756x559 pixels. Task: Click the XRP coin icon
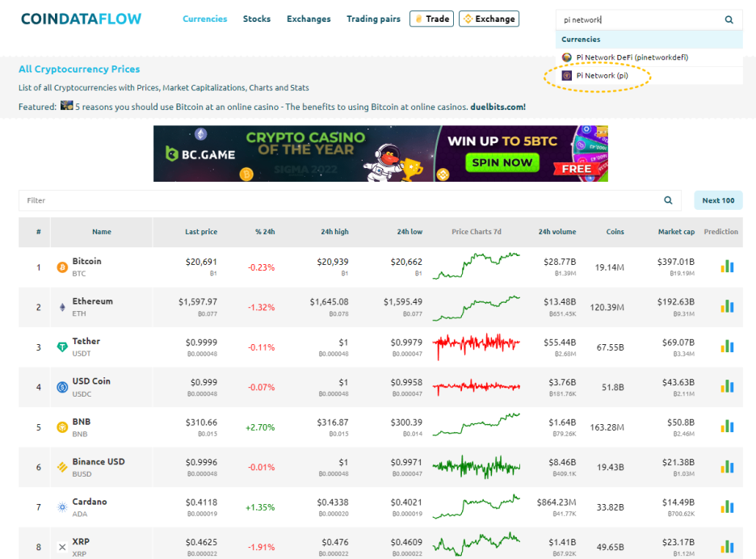coord(62,547)
